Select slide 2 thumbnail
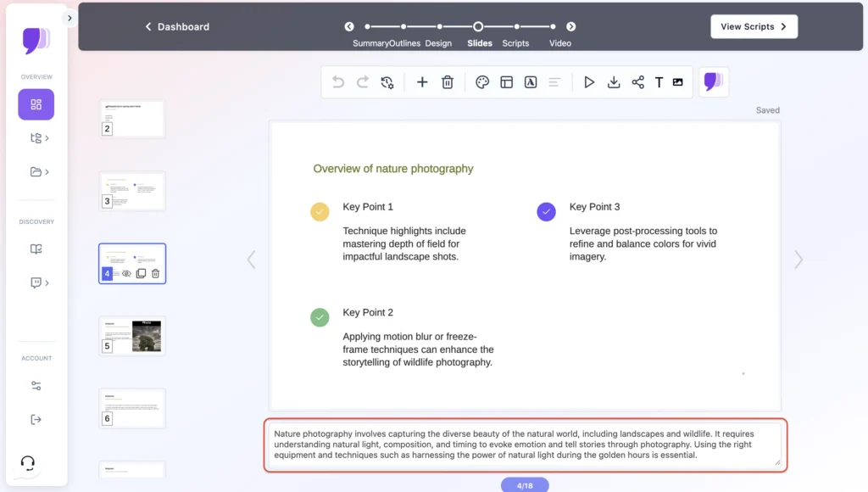The height and width of the screenshot is (492, 868). coord(132,119)
